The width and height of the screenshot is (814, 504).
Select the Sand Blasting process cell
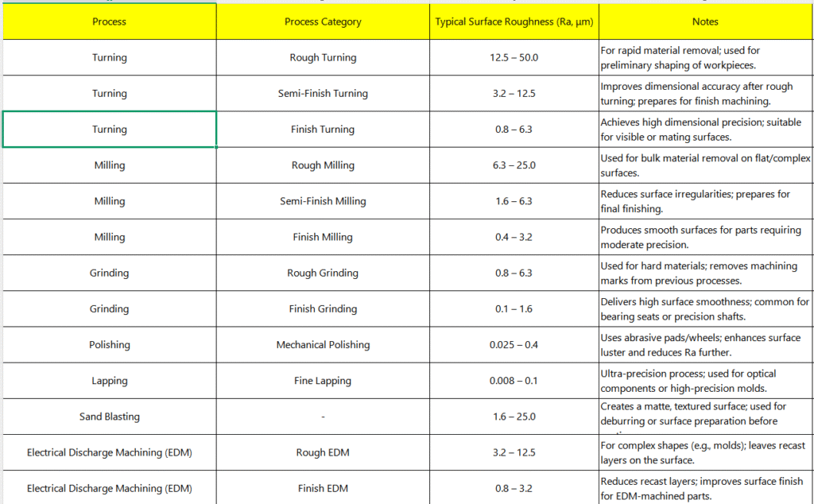(x=109, y=417)
